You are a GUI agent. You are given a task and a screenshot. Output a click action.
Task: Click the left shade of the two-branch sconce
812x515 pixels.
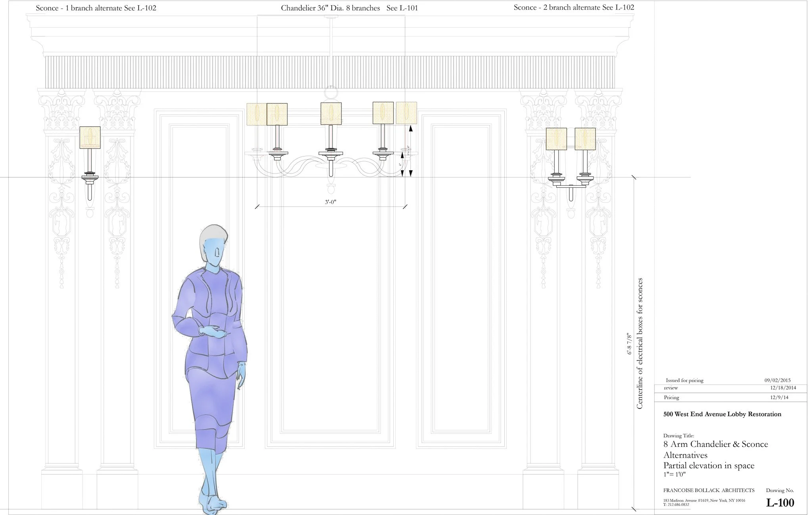pyautogui.click(x=556, y=139)
